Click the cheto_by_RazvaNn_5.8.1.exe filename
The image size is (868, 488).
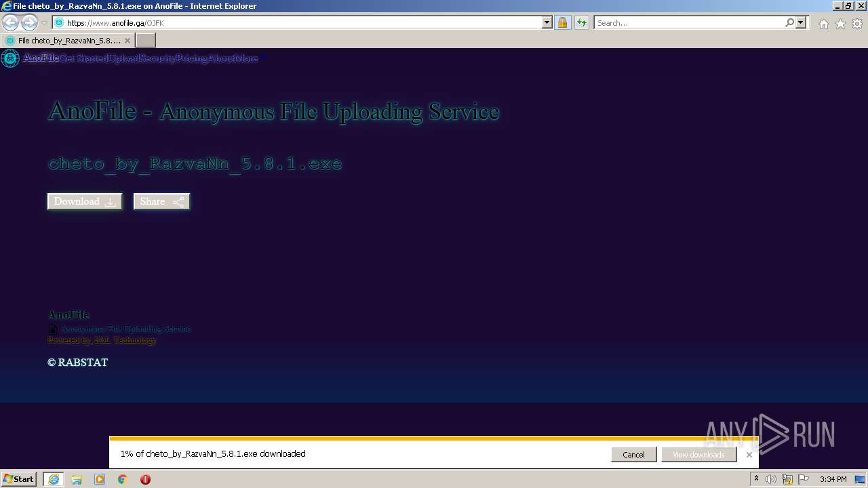click(x=195, y=164)
